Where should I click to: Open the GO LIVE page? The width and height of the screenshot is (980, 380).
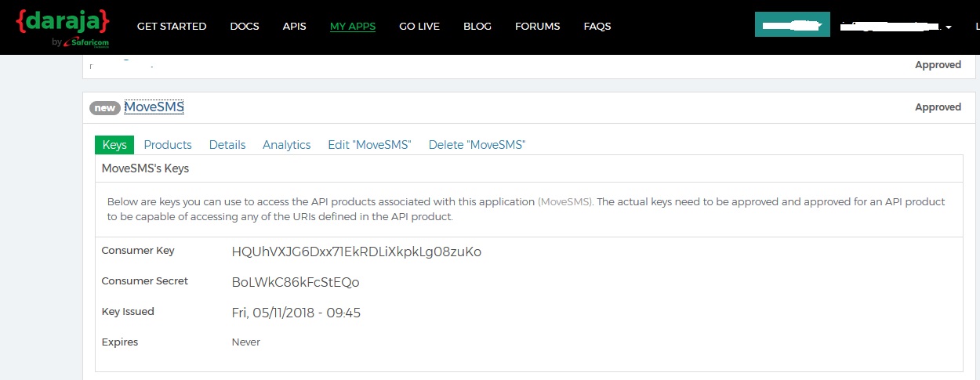point(419,27)
